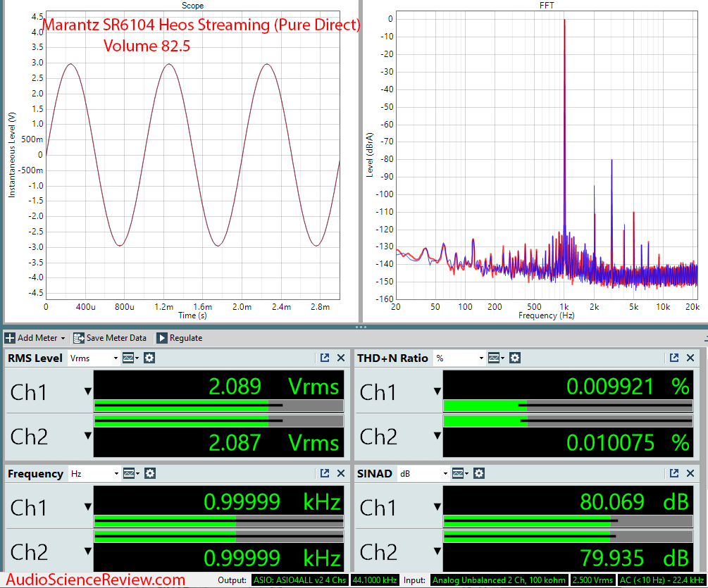Image resolution: width=708 pixels, height=588 pixels.
Task: Click THD+N Ratio Ch2 bar graph
Action: [x=568, y=421]
